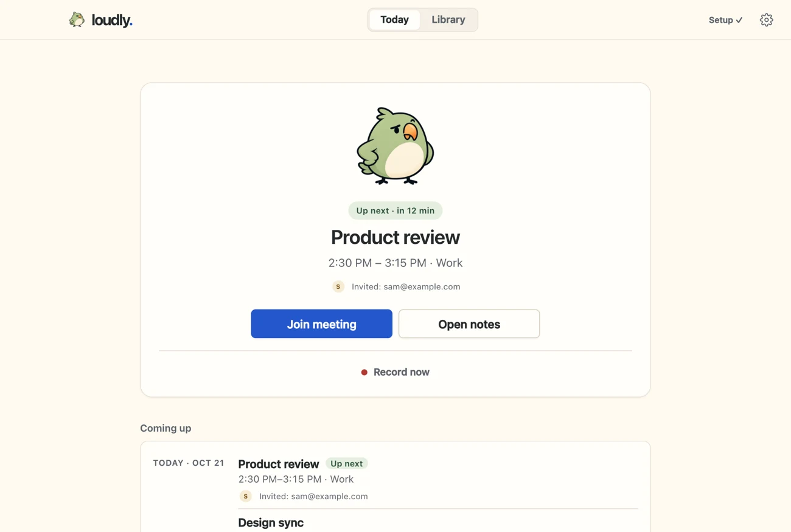Screen dimensions: 791x532
Task: Click the red record dot icon
Action: click(x=364, y=372)
